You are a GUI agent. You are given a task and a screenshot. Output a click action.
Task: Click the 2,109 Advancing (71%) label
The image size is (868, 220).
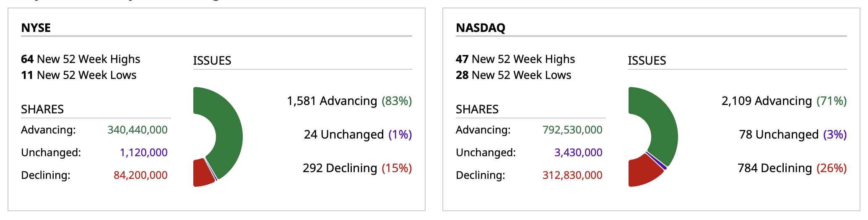(x=784, y=101)
